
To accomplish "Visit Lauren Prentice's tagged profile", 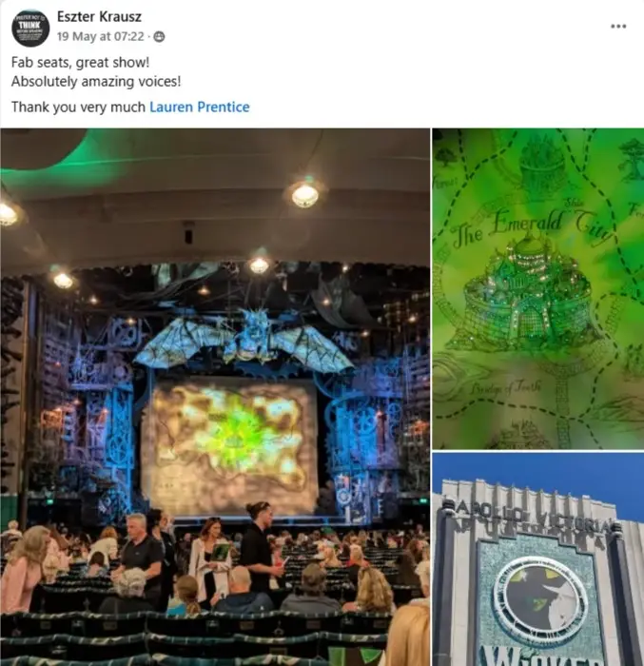I will point(199,107).
